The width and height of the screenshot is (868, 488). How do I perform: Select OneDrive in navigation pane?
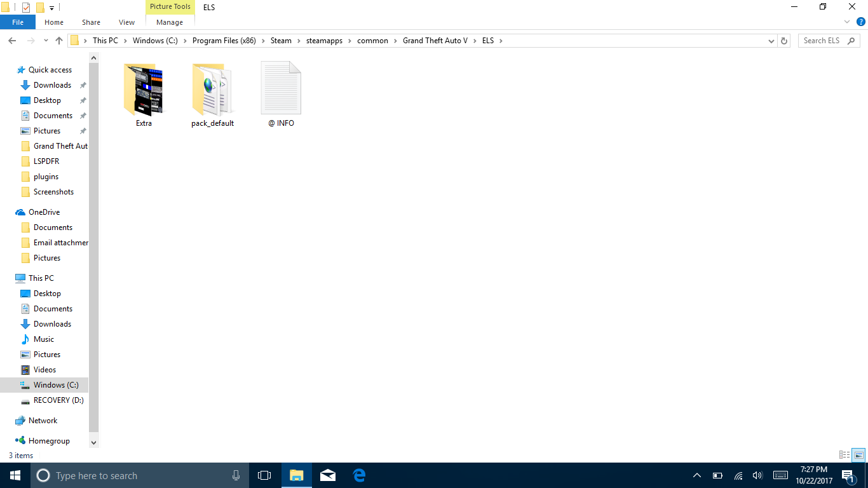pyautogui.click(x=44, y=212)
